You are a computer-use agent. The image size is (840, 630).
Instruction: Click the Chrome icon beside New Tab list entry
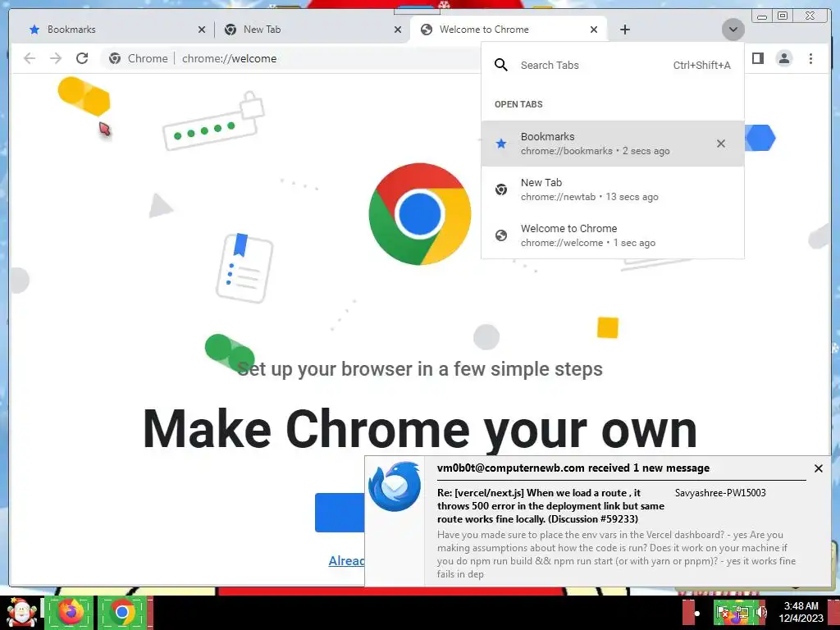click(x=501, y=189)
